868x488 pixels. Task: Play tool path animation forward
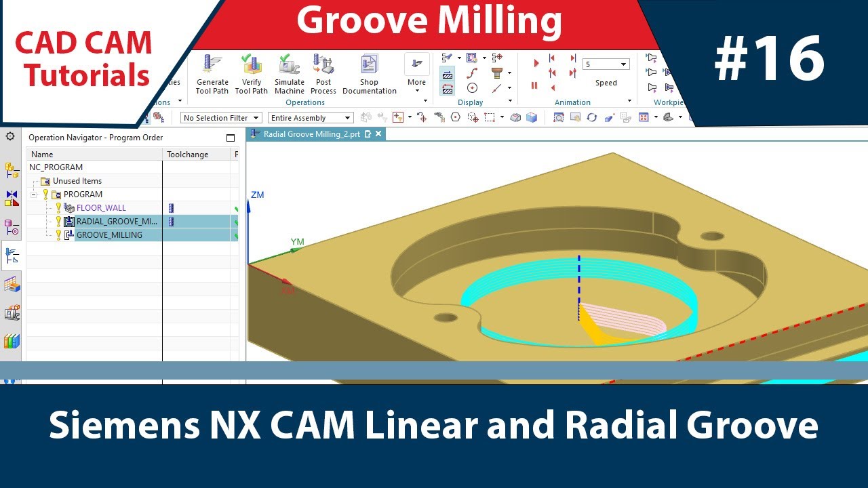pyautogui.click(x=536, y=62)
